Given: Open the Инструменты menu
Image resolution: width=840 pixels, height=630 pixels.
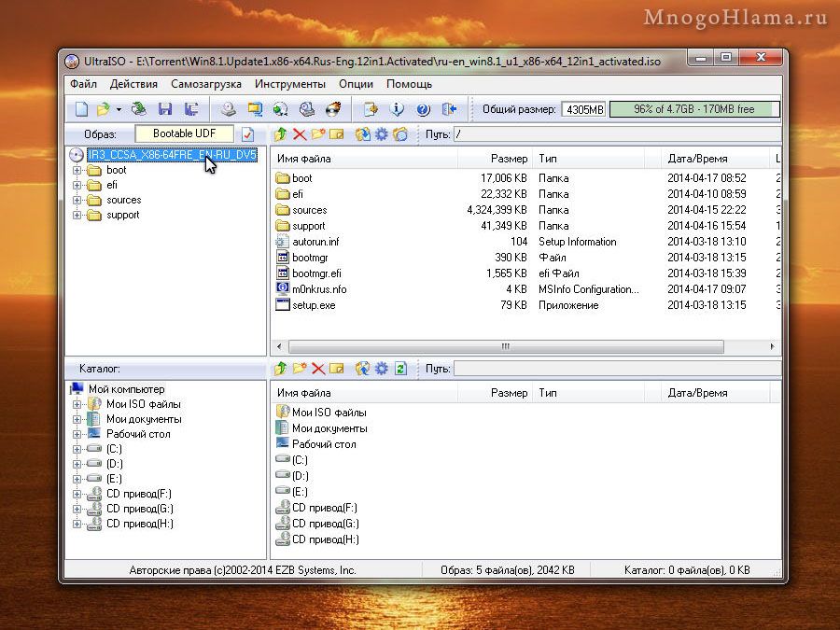Looking at the screenshot, I should 289,84.
